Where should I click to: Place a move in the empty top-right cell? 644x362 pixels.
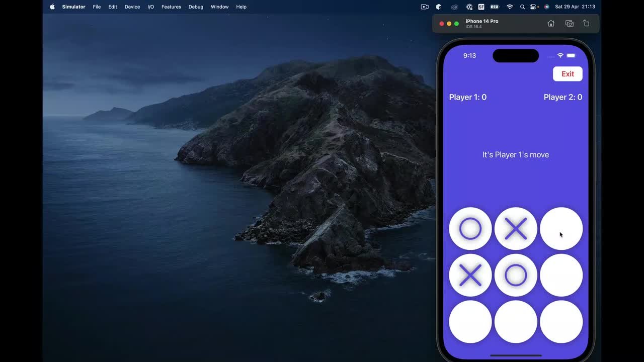pos(561,229)
